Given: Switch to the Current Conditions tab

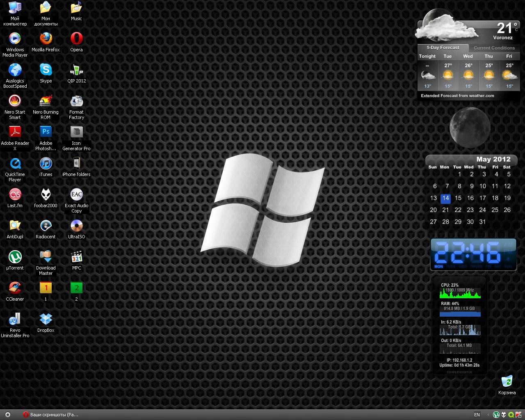Looking at the screenshot, I should 494,48.
